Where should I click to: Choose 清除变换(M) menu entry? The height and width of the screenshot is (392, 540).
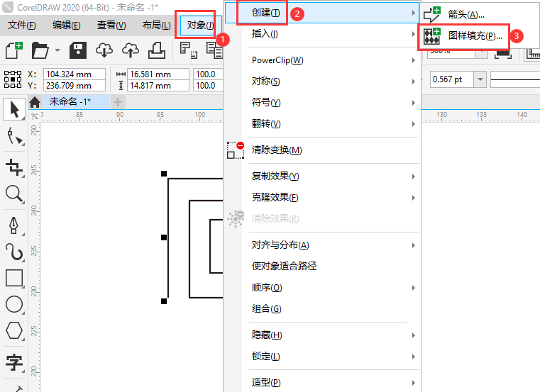[x=322, y=150]
